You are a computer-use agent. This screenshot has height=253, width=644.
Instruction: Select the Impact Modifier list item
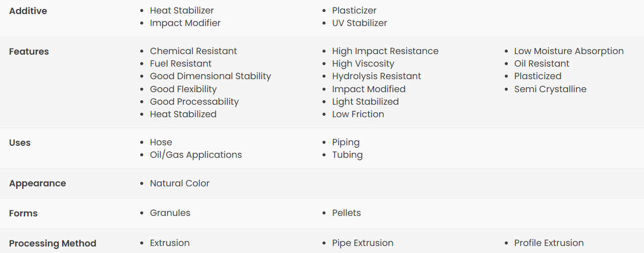(185, 23)
